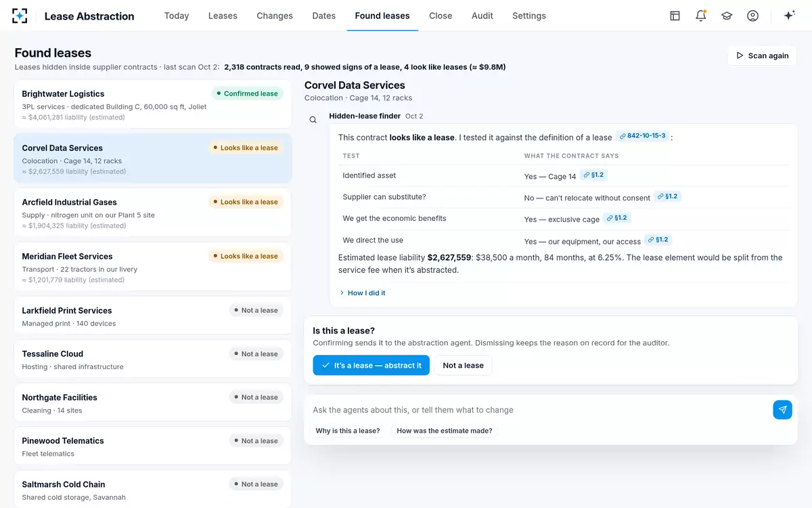This screenshot has height=508, width=812.
Task: Send the message with paper plane icon
Action: (782, 410)
